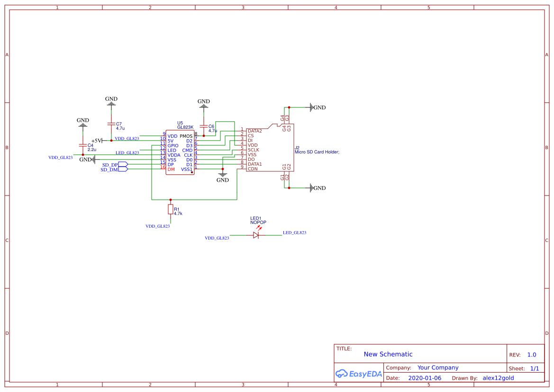This screenshot has height=392, width=554.
Task: Click the EasyEDA logo in title block
Action: pos(358,374)
